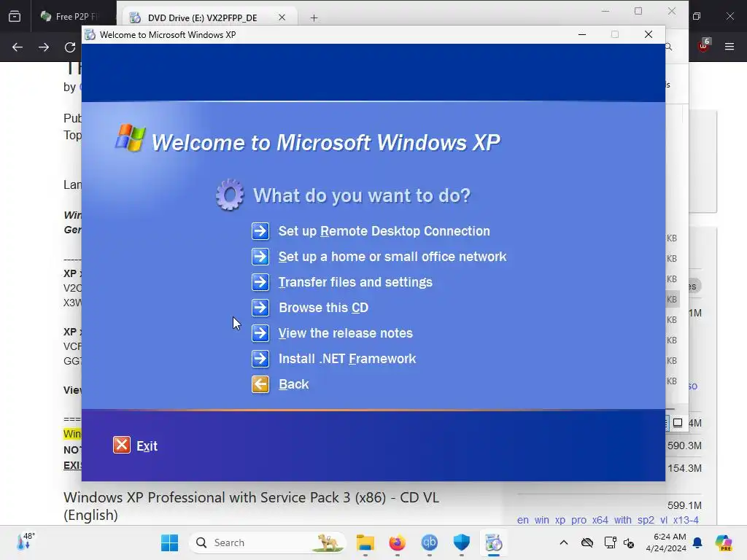This screenshot has width=747, height=560.
Task: Click arrow icon beside Browse this CD
Action: coord(260,308)
